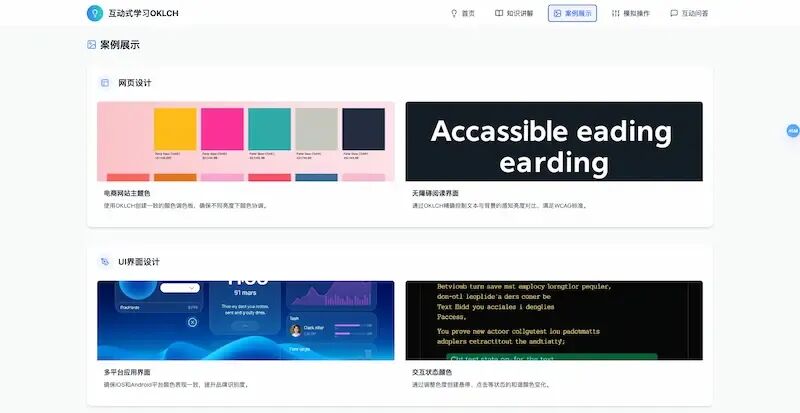Click the teal swatch in the palette image
Image resolution: width=800 pixels, height=413 pixels.
coord(269,129)
